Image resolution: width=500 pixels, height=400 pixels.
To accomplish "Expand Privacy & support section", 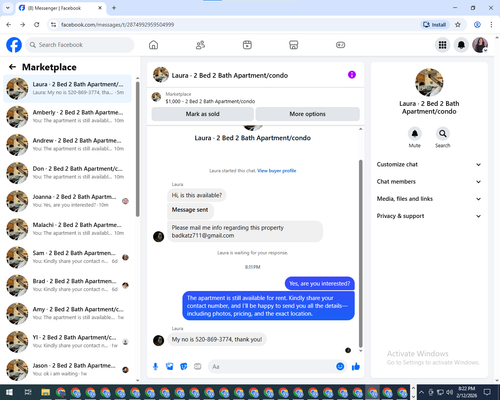I will (429, 216).
